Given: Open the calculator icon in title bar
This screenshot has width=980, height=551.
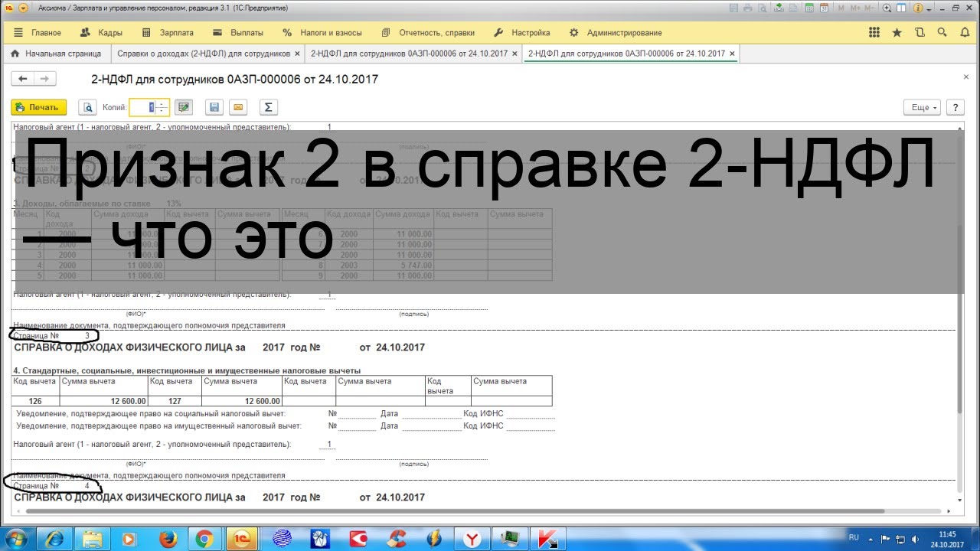Looking at the screenshot, I should coord(809,8).
